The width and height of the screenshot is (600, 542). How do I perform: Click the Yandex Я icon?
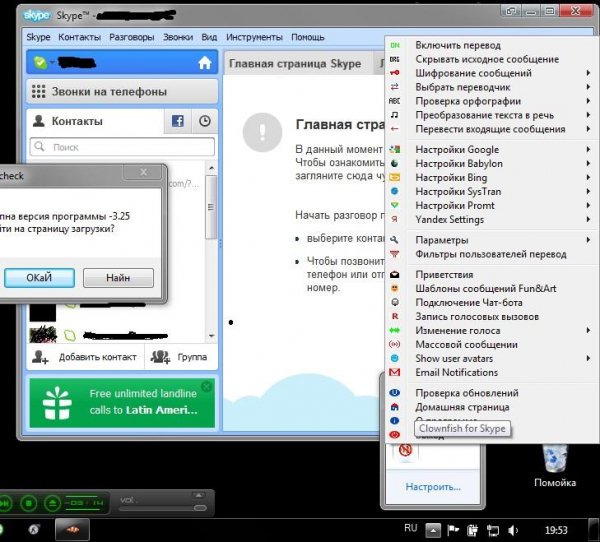click(x=395, y=219)
